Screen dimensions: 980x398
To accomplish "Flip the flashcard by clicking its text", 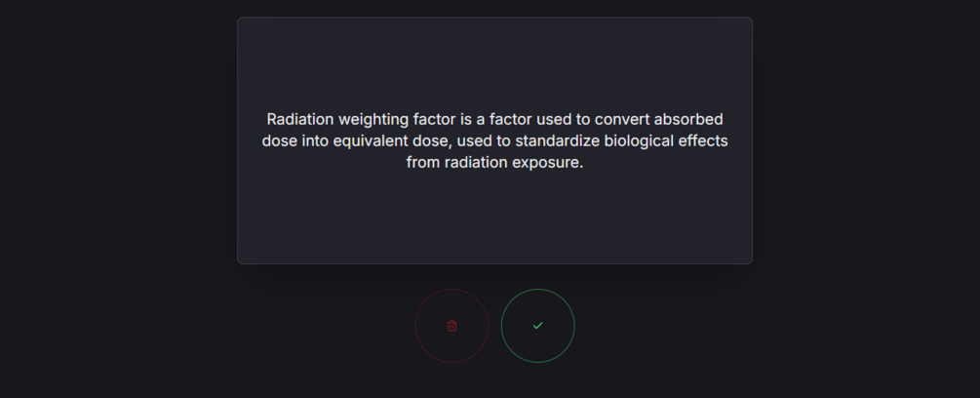I will pos(494,140).
